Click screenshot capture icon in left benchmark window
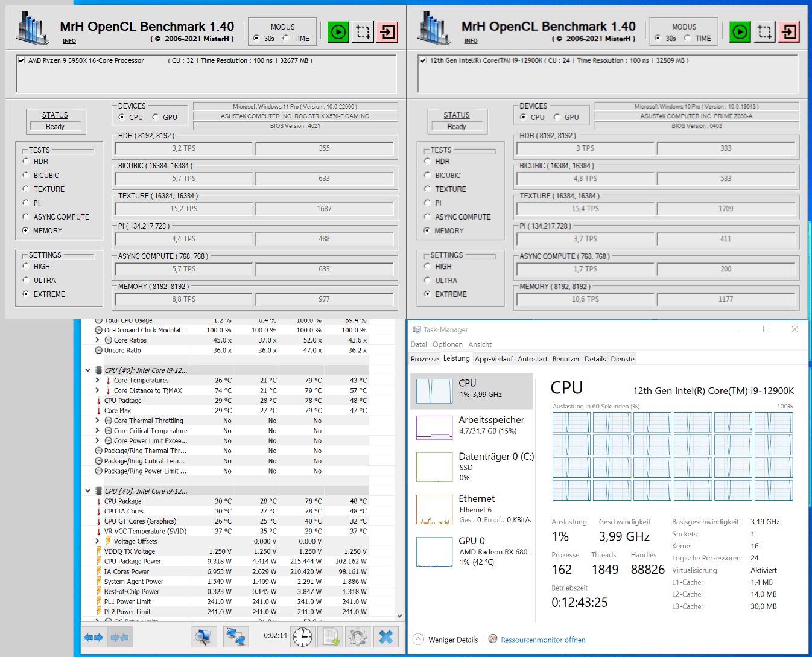Viewport: 812px width, 657px height. pos(363,32)
